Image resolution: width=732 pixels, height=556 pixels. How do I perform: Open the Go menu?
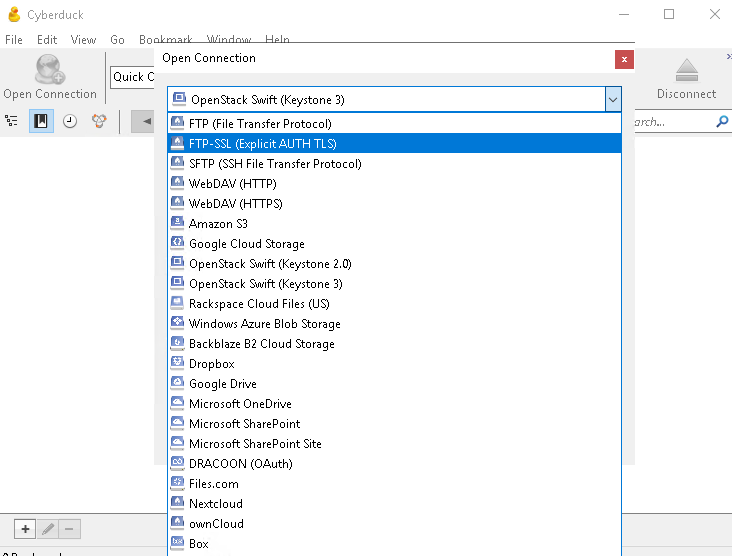117,40
